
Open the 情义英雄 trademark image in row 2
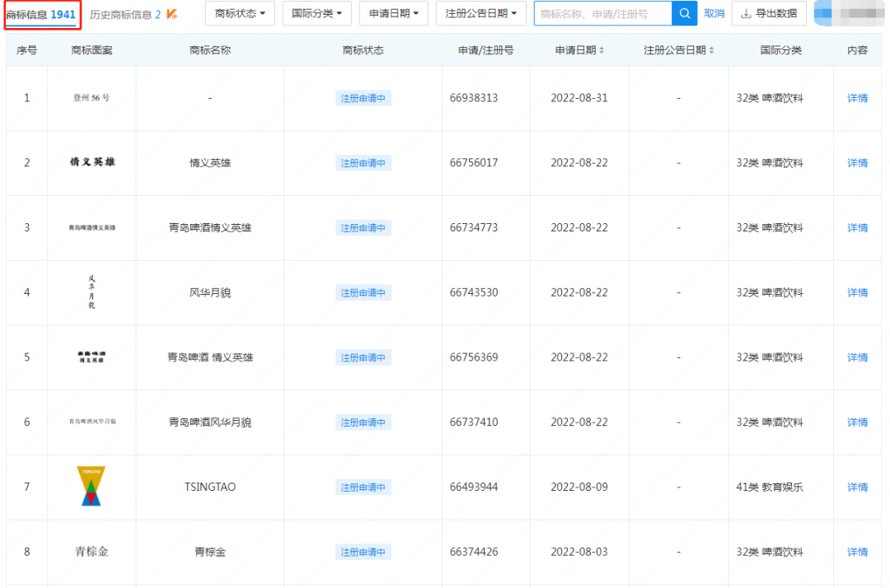point(92,162)
